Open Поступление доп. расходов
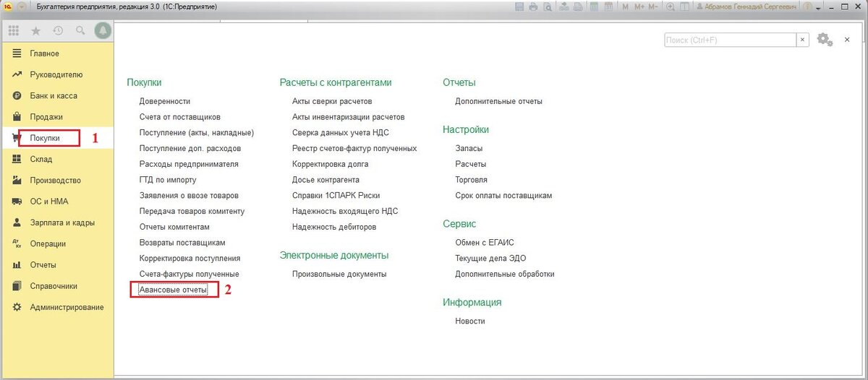The height and width of the screenshot is (380, 868). tap(190, 148)
